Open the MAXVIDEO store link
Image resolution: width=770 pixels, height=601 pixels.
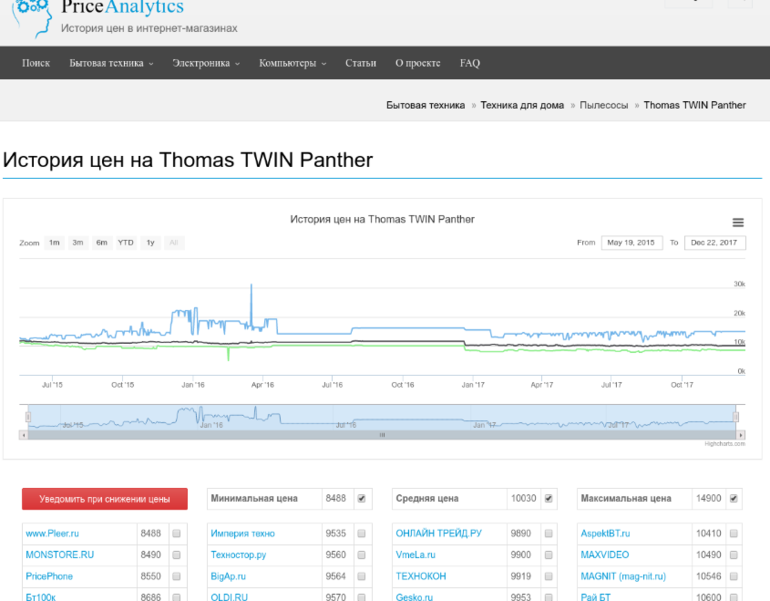(605, 555)
